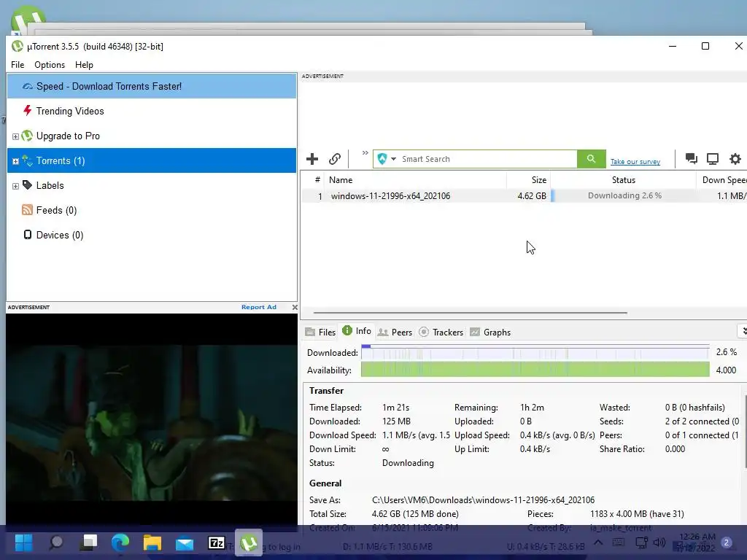Sort by the Size column header
747x560 pixels.
point(529,180)
